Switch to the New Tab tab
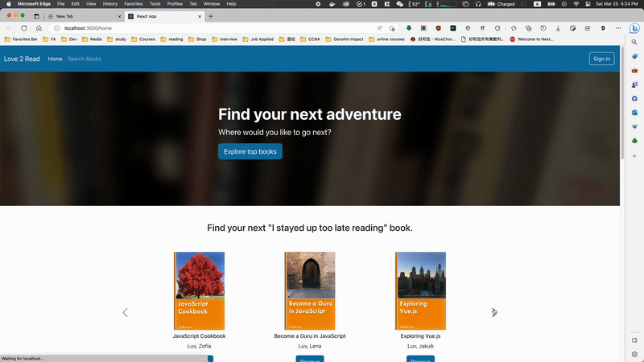The height and width of the screenshot is (362, 644). (85, 16)
